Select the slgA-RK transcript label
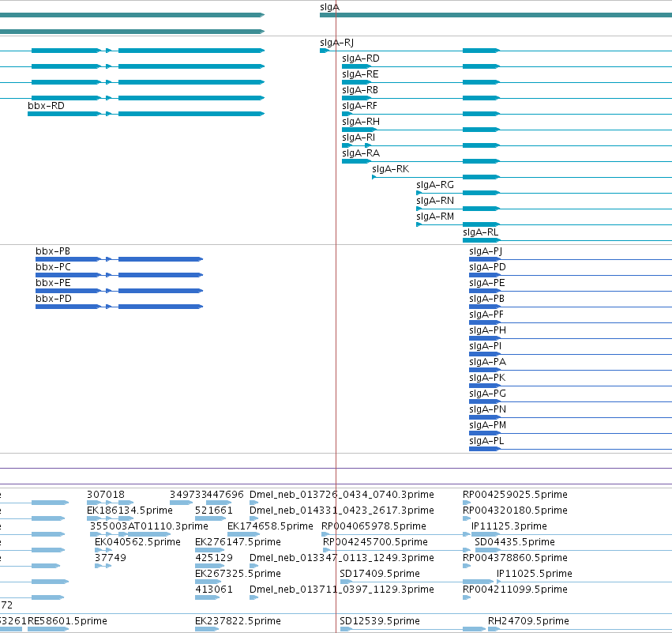 click(390, 169)
